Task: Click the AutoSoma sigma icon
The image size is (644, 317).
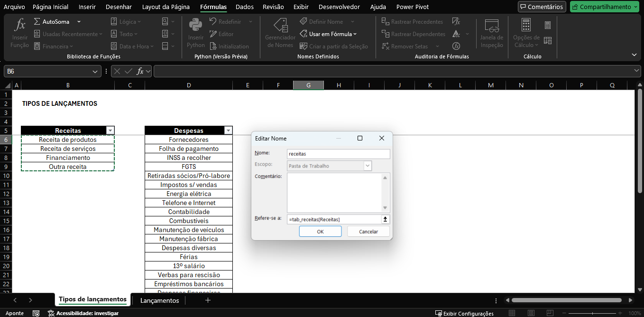Action: pos(37,22)
